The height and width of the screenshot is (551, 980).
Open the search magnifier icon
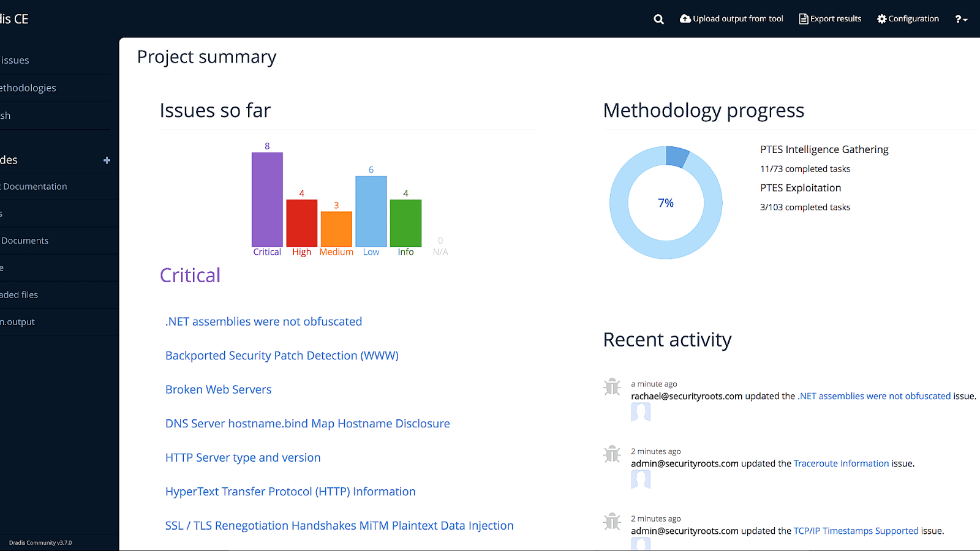coord(658,19)
